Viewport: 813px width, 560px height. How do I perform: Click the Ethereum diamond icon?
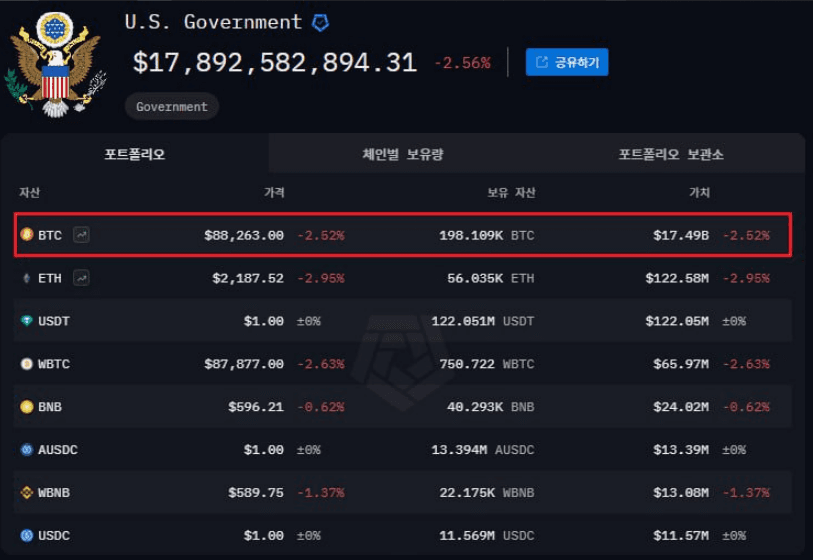(x=27, y=278)
